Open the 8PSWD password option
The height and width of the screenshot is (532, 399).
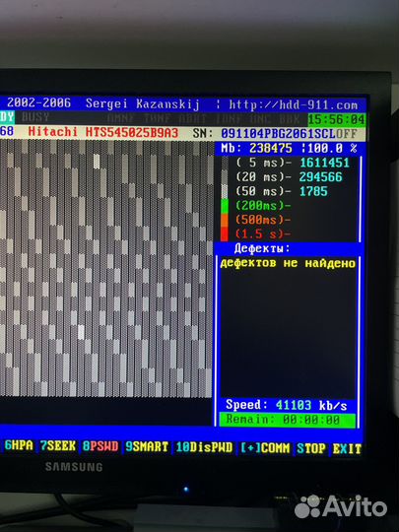pyautogui.click(x=100, y=446)
